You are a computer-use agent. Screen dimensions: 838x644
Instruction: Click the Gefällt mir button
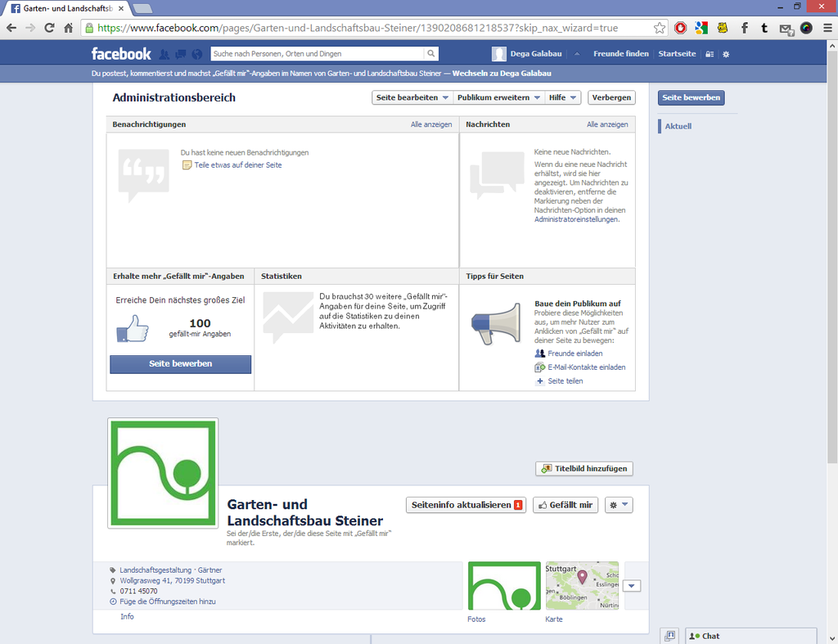coord(565,505)
